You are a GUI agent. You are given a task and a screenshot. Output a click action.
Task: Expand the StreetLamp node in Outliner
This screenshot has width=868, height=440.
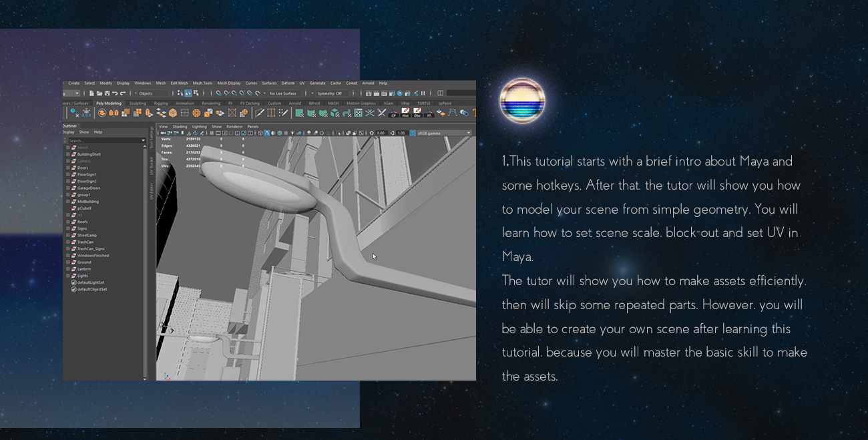[x=67, y=235]
